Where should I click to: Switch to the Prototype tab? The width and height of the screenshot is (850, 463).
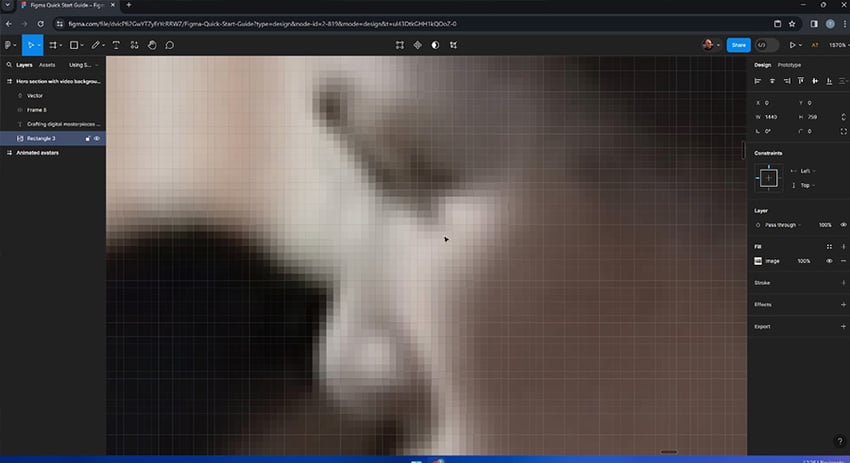pos(789,65)
